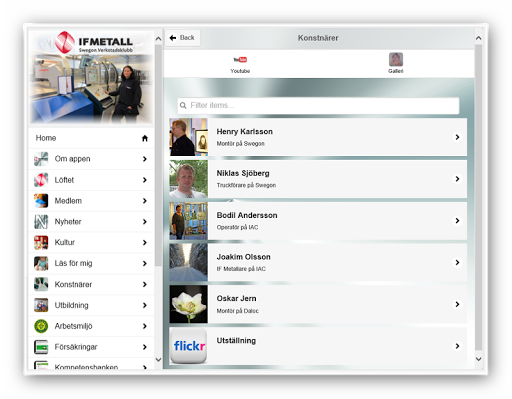Select Konstnärer in the sidebar menu

tap(91, 284)
